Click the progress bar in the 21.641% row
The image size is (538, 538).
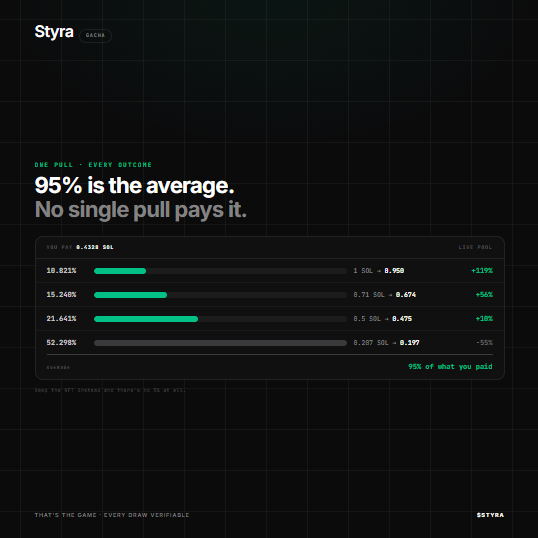coord(220,319)
